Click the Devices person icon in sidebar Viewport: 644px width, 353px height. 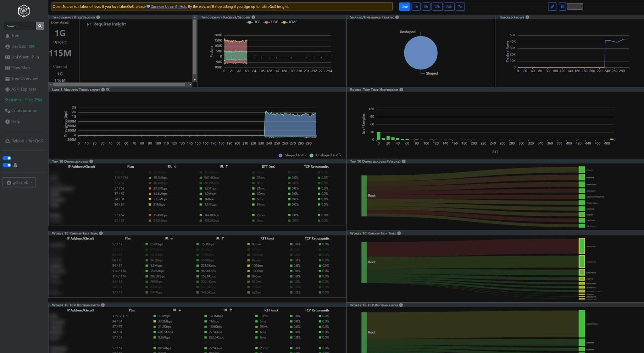(8, 47)
